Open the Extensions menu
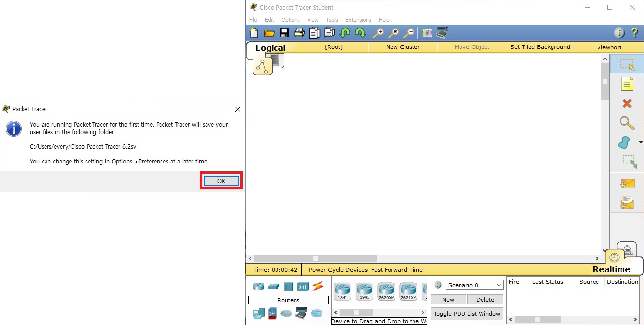 click(358, 20)
